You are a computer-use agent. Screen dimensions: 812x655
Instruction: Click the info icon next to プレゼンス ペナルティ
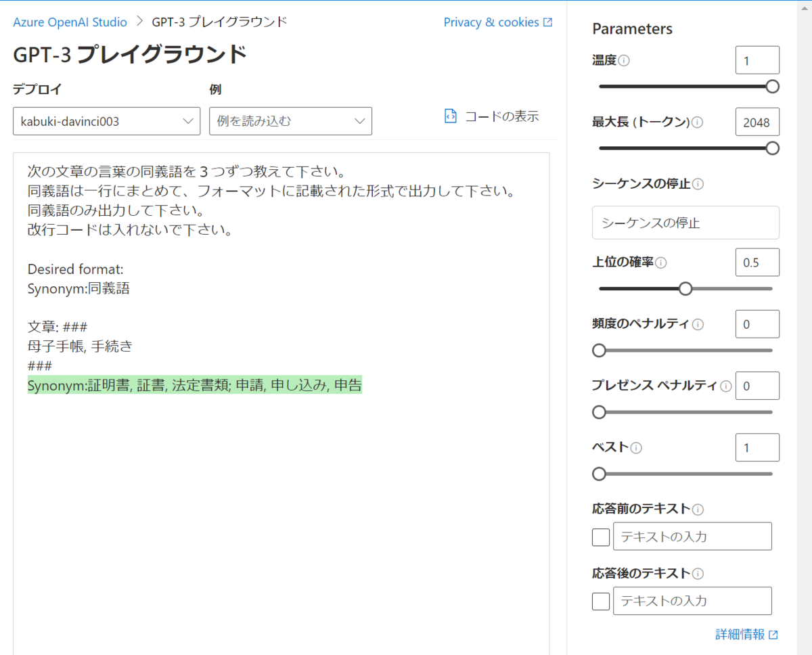click(726, 386)
